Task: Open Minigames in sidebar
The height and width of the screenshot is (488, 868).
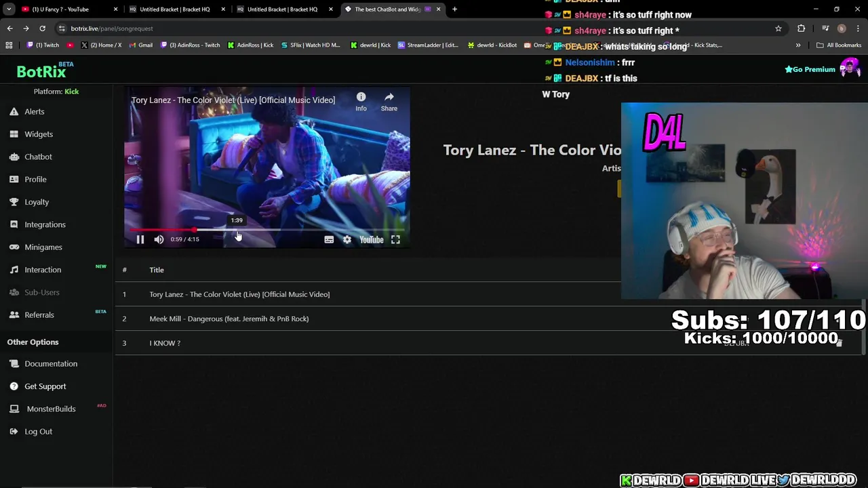Action: click(x=43, y=247)
